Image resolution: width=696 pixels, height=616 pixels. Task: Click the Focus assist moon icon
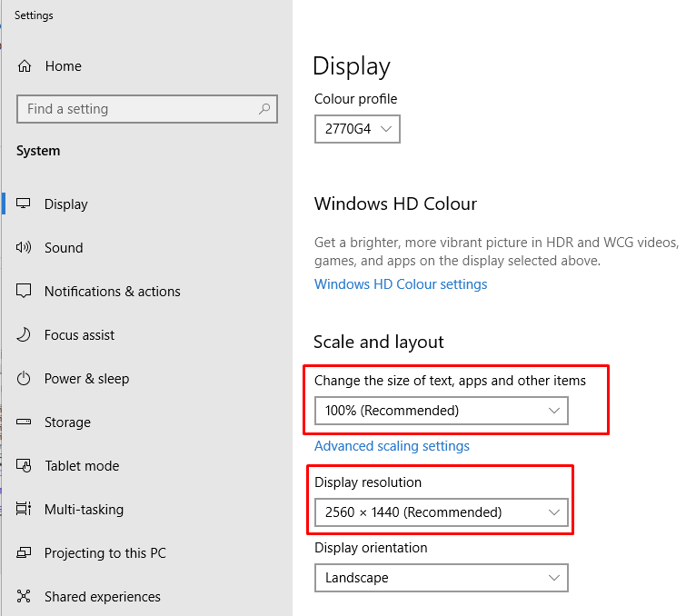coord(24,334)
